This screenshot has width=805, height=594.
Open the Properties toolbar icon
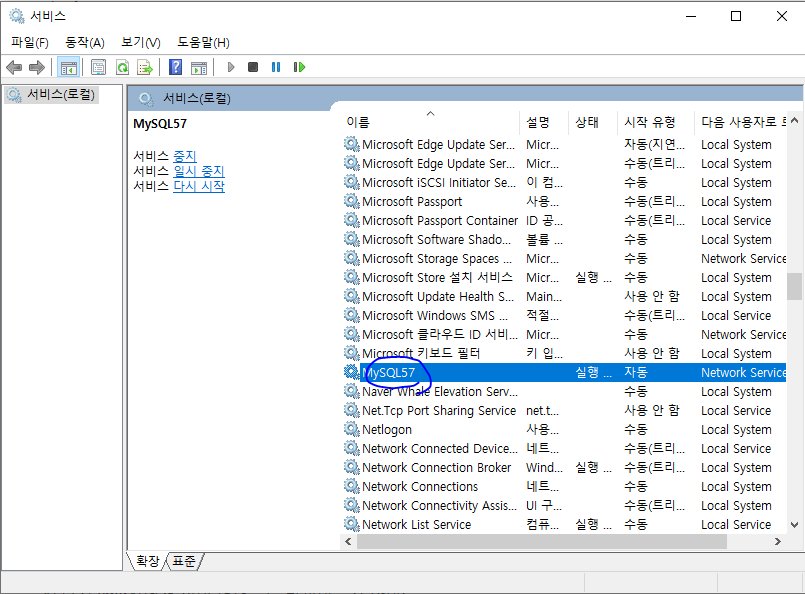click(98, 67)
